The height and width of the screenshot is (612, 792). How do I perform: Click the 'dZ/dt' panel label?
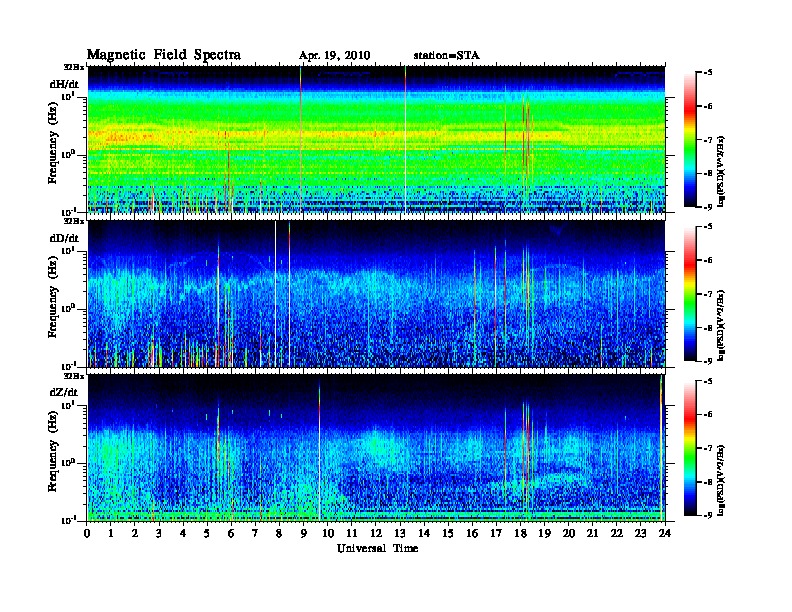click(64, 392)
